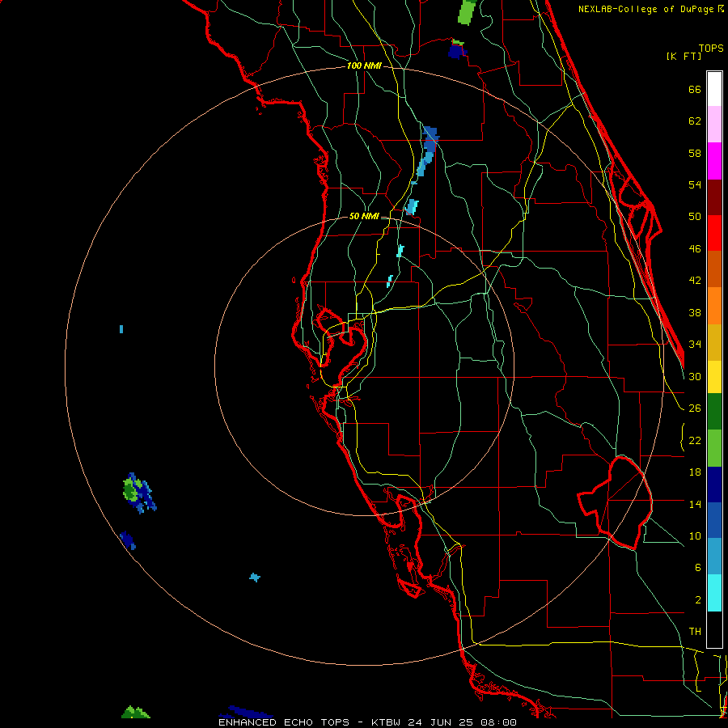Select the 'KTBW' radar station identifier
Viewport: 728px width, 728px height.
tap(385, 722)
